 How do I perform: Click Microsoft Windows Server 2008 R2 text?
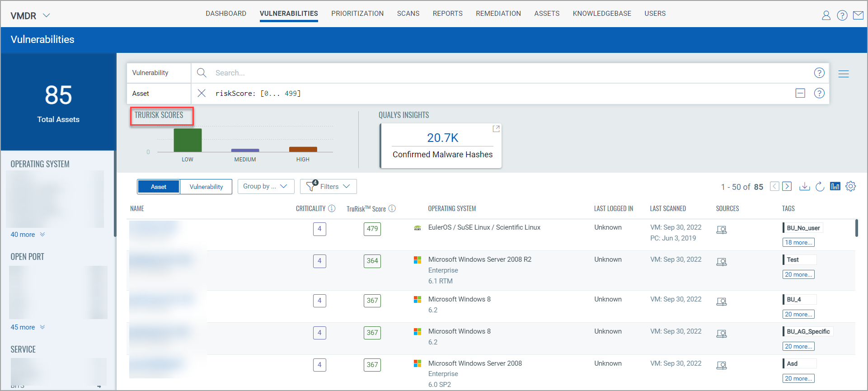(480, 259)
